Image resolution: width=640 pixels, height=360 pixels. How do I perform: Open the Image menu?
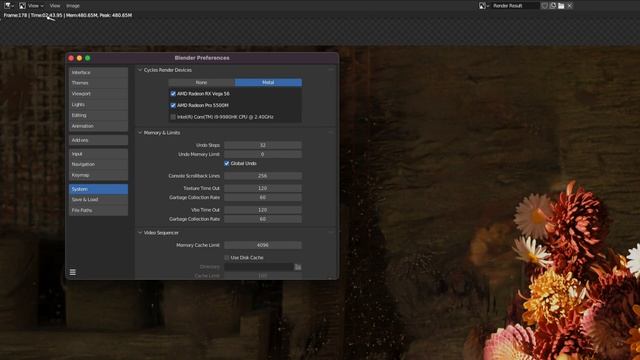pyautogui.click(x=73, y=6)
